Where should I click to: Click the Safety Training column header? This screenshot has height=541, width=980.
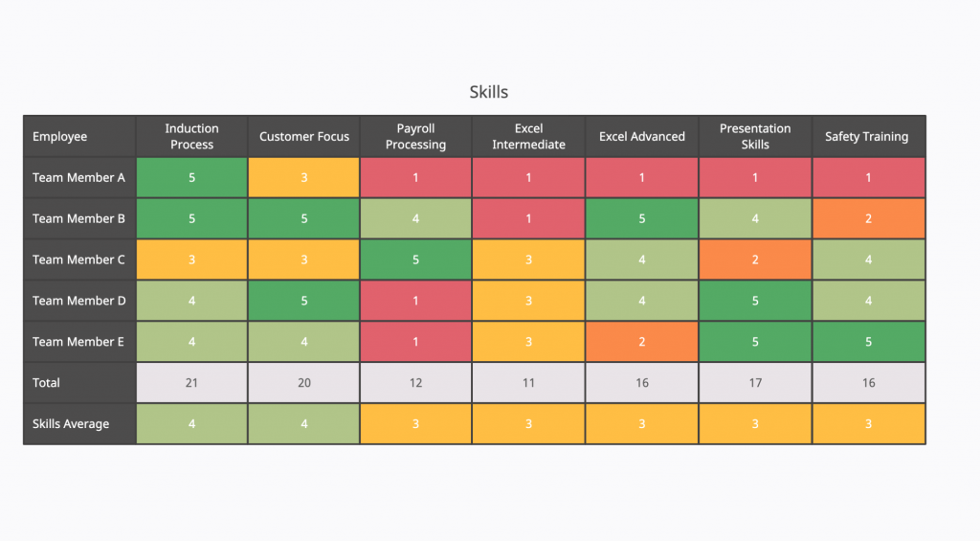point(867,137)
